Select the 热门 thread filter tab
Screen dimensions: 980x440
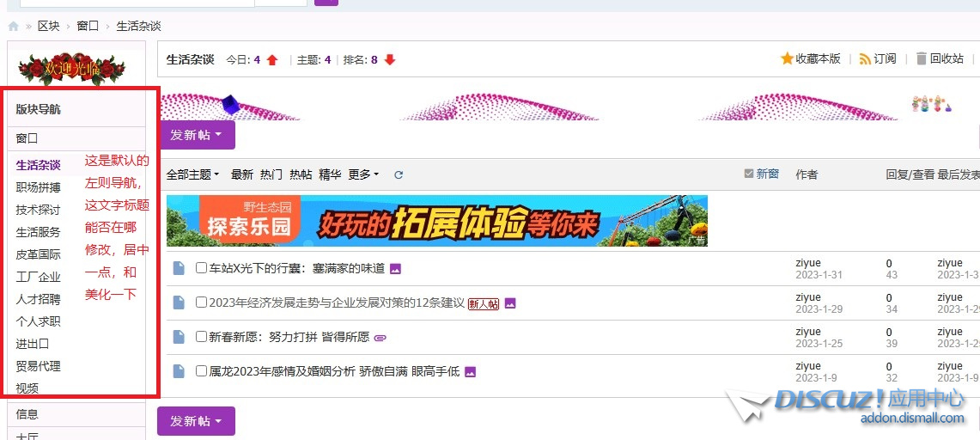coord(271,174)
